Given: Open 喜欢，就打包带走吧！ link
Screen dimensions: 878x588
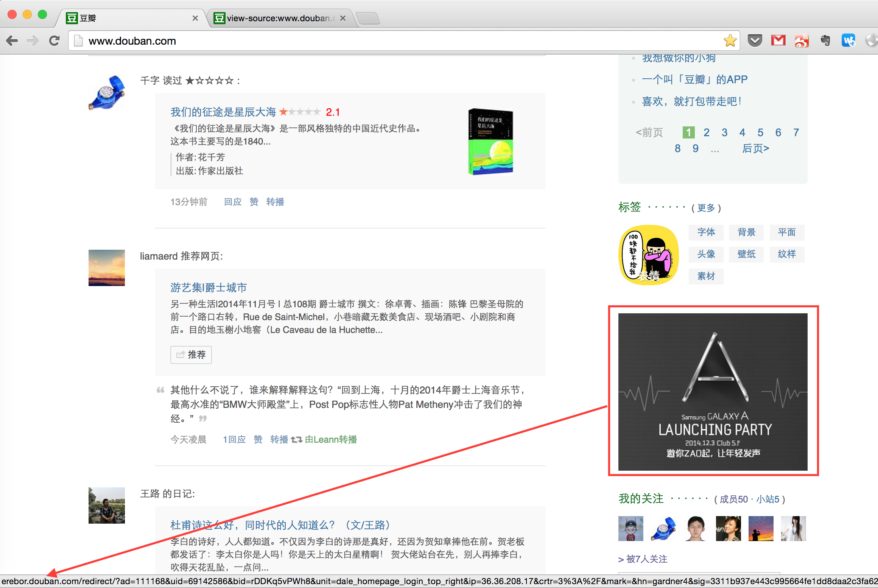Looking at the screenshot, I should click(x=692, y=101).
